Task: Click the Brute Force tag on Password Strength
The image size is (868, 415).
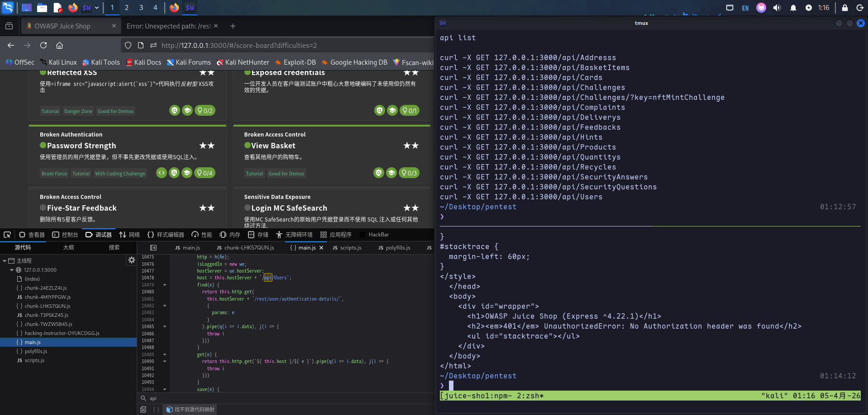Action: click(54, 174)
